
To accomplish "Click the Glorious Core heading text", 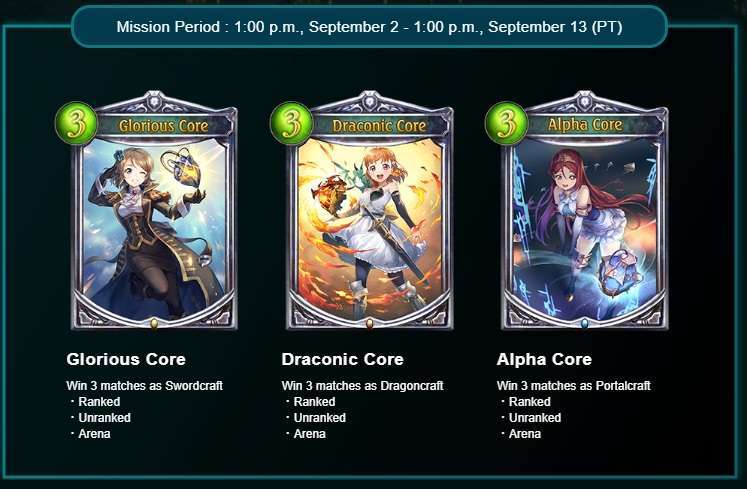I will (x=126, y=359).
